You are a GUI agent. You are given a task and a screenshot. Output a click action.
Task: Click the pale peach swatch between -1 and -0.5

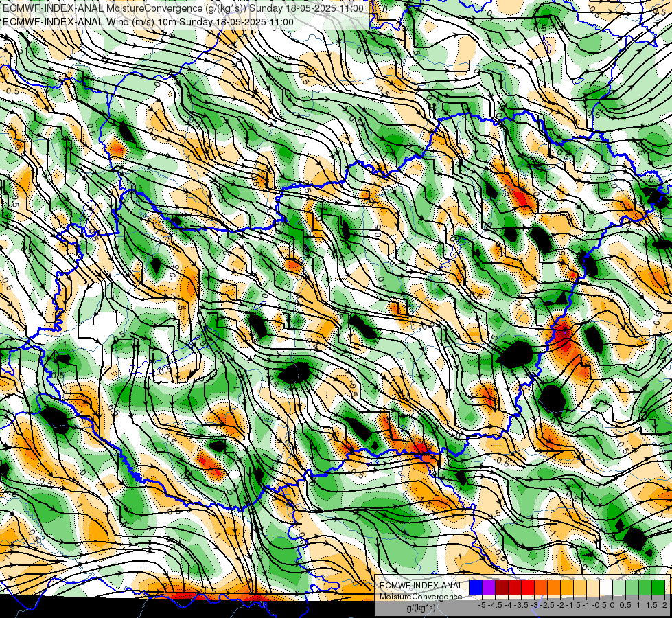click(x=593, y=587)
